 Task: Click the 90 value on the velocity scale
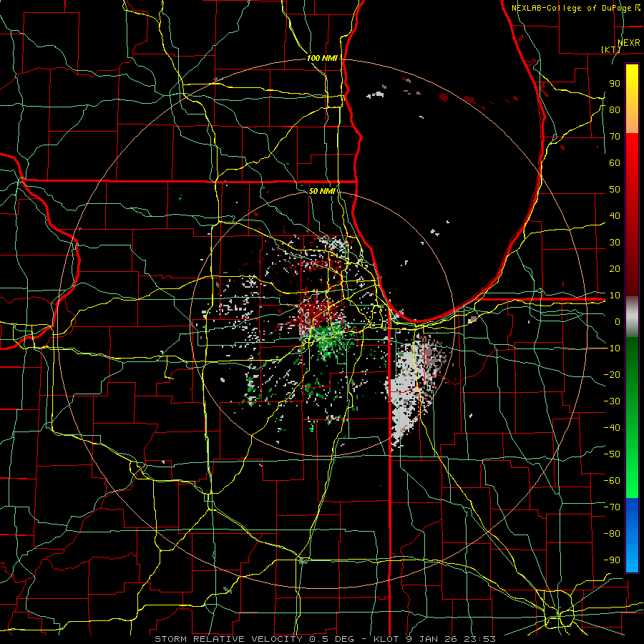point(615,84)
